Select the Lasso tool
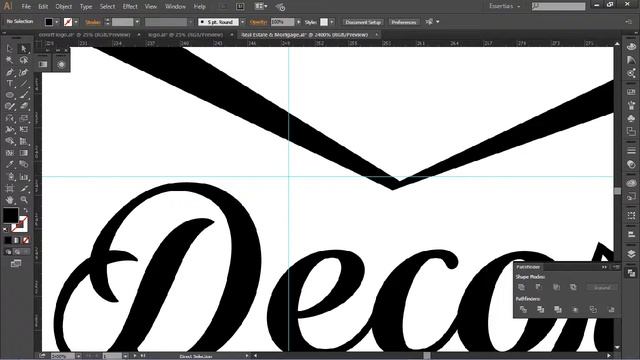The image size is (640, 360). pyautogui.click(x=24, y=60)
